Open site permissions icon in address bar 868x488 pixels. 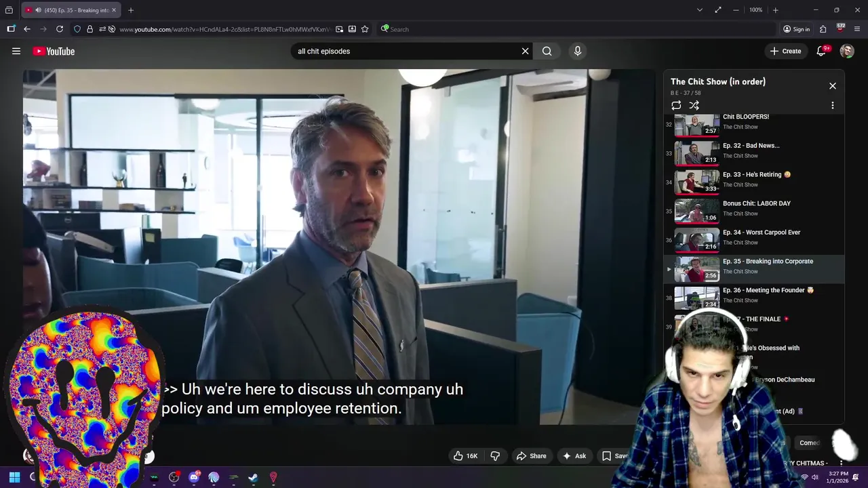pyautogui.click(x=102, y=29)
